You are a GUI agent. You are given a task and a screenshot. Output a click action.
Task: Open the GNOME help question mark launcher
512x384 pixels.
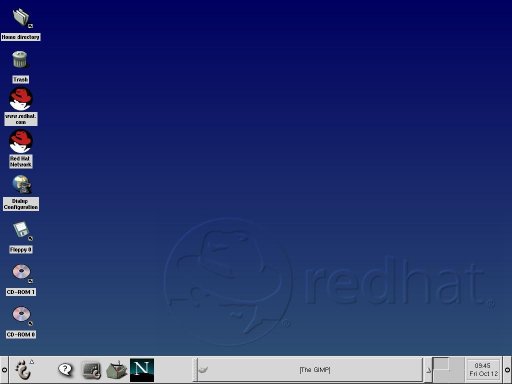click(x=65, y=370)
